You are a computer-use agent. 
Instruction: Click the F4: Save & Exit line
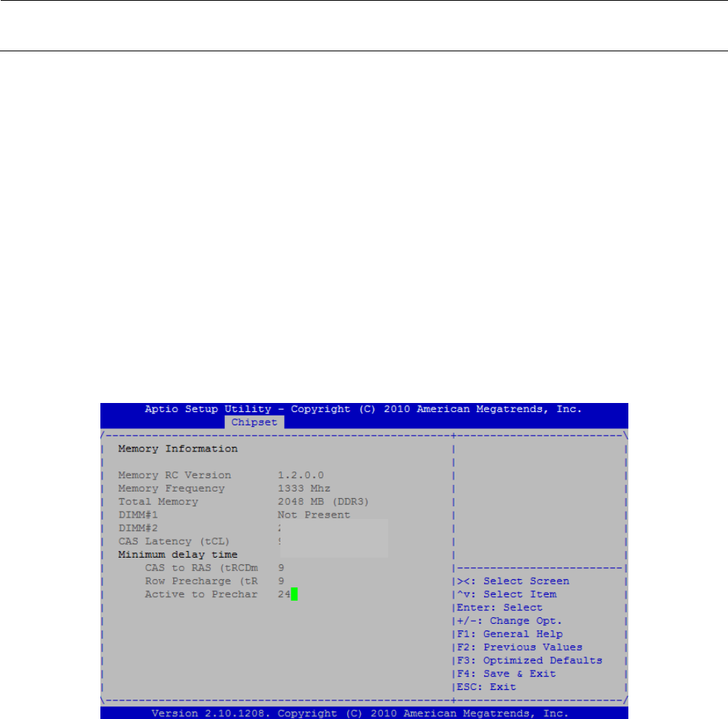click(506, 674)
